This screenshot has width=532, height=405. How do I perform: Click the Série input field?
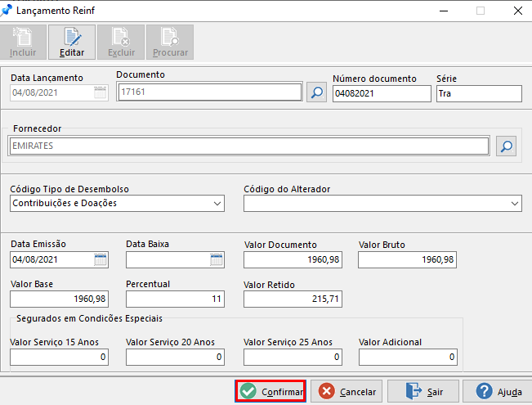point(479,93)
